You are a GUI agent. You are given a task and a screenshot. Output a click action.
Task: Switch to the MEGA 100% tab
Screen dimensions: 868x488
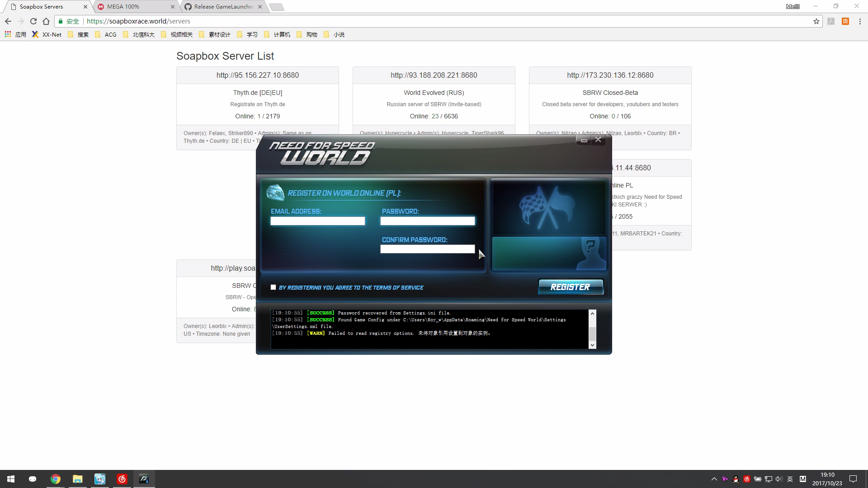tap(131, 7)
